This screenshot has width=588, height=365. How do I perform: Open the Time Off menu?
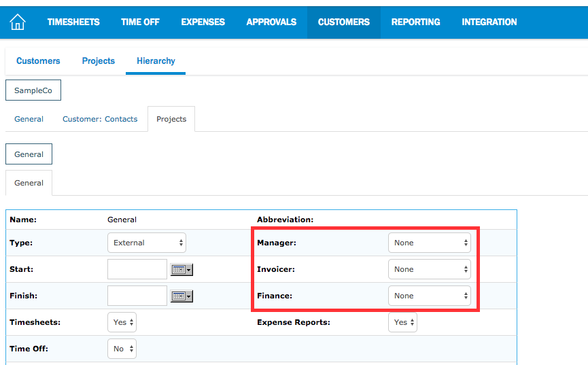(140, 22)
